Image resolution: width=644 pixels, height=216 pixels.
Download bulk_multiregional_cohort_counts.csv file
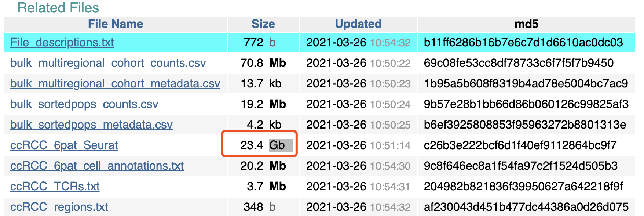point(108,63)
